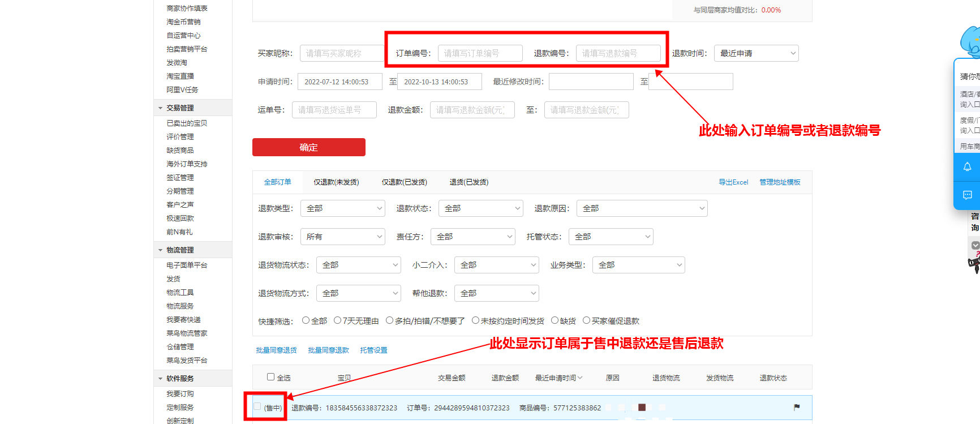Screen dimensions: 980x424
Task: Select the 缺货 quick filter radio
Action: tap(555, 320)
